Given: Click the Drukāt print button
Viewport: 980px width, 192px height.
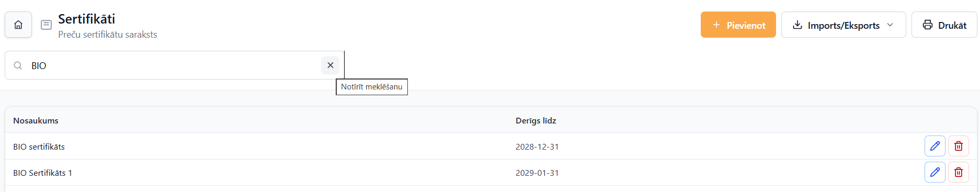Looking at the screenshot, I should tap(944, 25).
